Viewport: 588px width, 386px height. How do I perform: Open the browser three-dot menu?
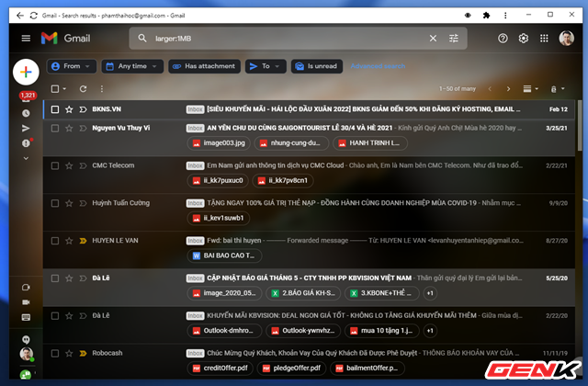[505, 16]
